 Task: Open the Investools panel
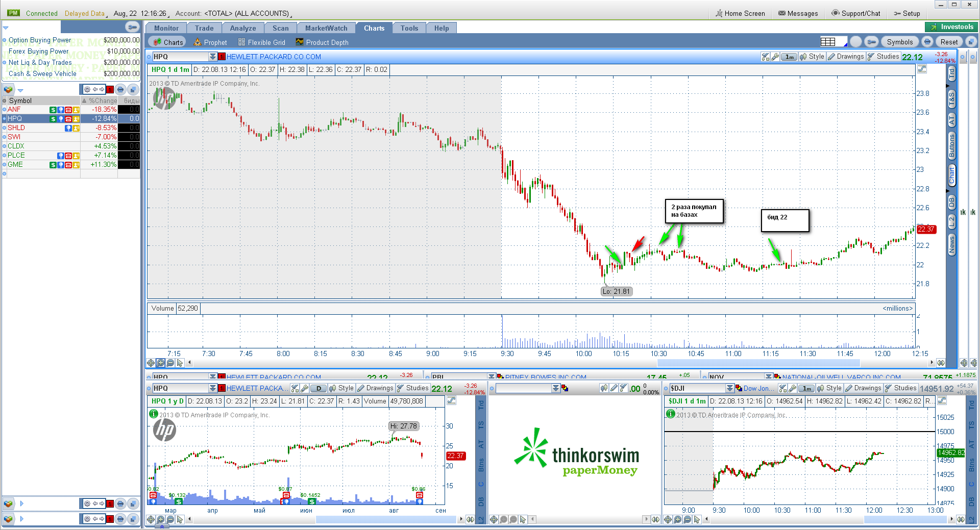(952, 27)
